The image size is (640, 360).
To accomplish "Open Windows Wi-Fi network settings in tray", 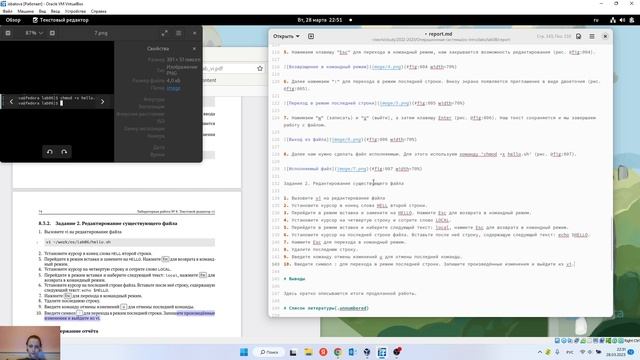I will [582, 352].
